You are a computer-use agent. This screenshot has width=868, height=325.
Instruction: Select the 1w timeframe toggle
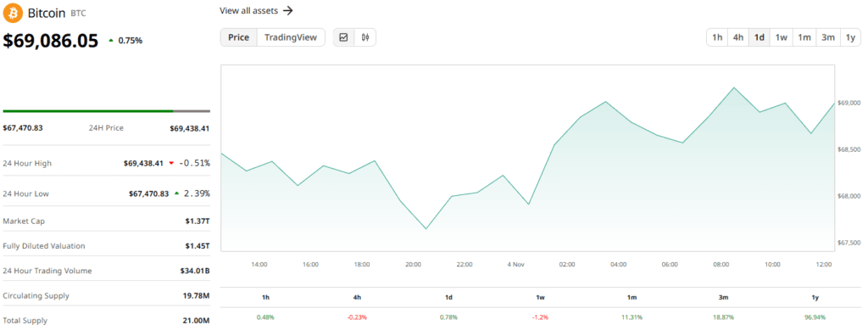click(781, 37)
